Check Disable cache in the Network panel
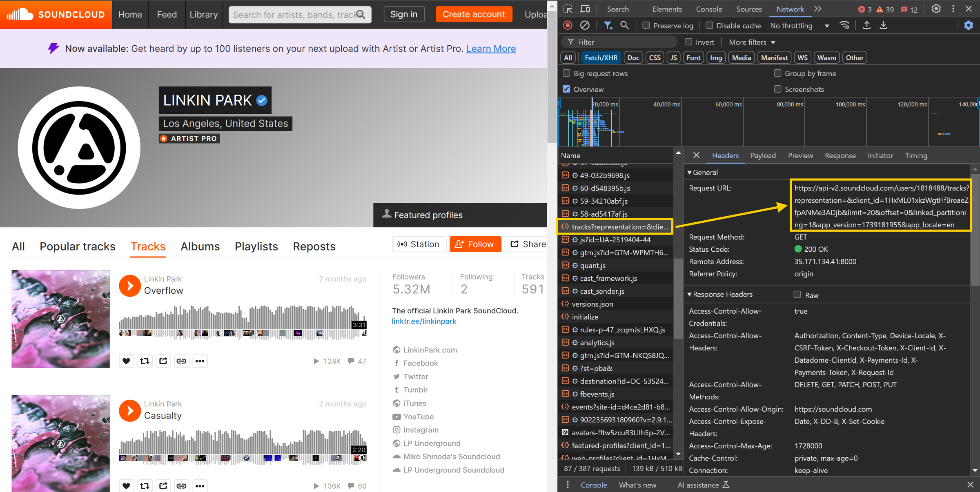 tap(709, 25)
